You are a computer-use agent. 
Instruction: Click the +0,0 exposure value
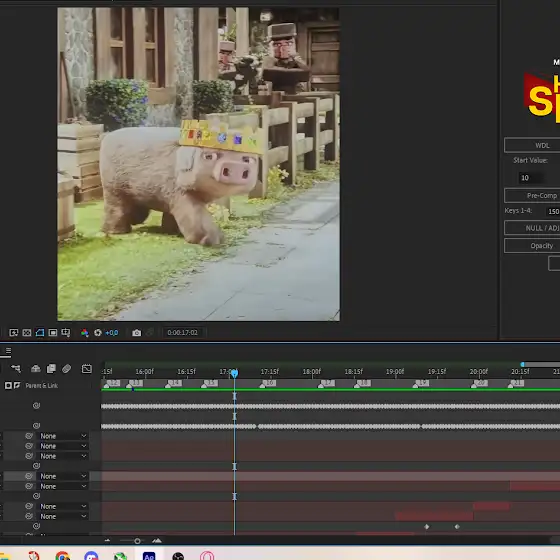tap(112, 332)
